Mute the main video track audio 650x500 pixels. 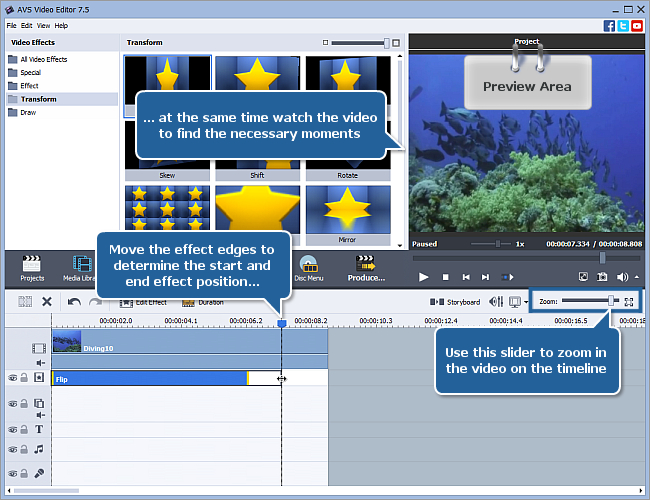click(41, 363)
